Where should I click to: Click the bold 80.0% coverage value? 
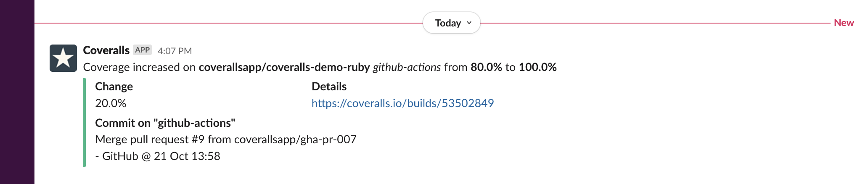[486, 67]
